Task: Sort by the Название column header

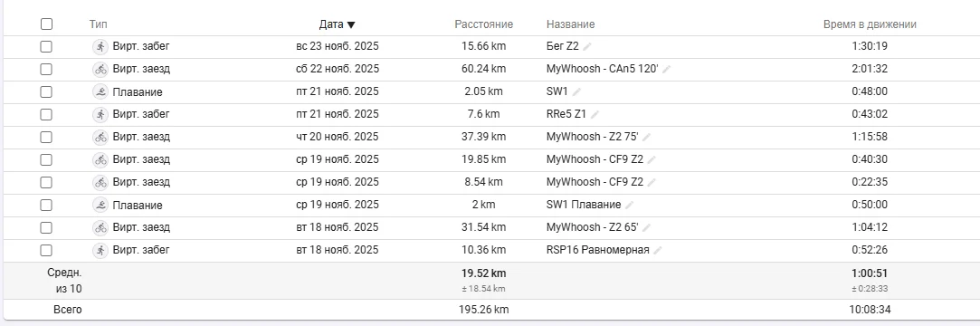Action: tap(571, 24)
